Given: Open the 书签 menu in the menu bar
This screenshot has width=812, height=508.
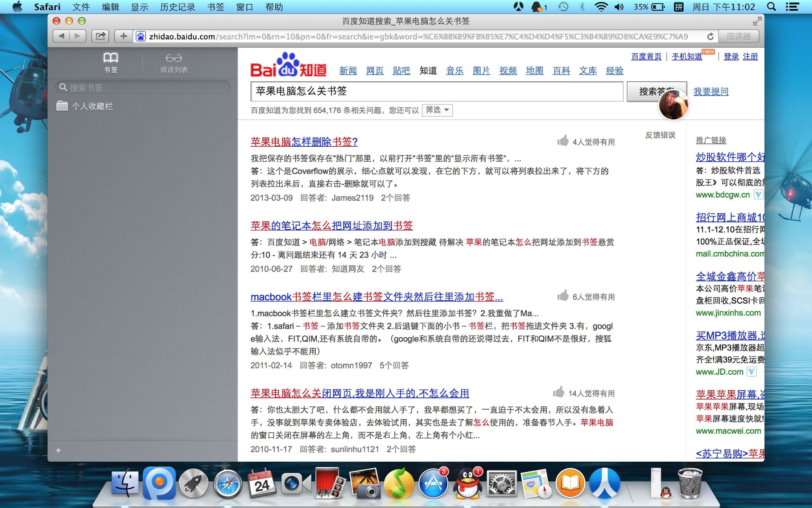Looking at the screenshot, I should click(216, 7).
